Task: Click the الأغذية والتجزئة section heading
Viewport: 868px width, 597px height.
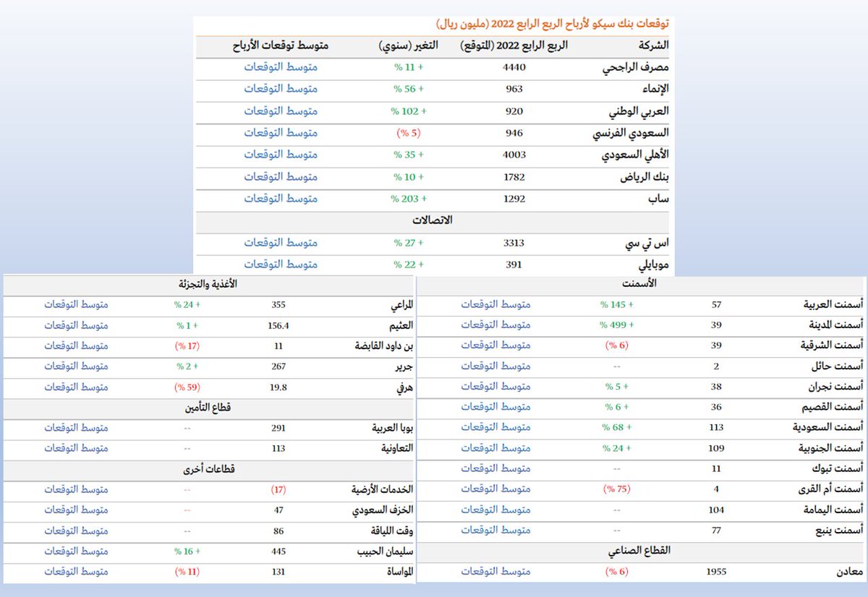Action: point(208,284)
